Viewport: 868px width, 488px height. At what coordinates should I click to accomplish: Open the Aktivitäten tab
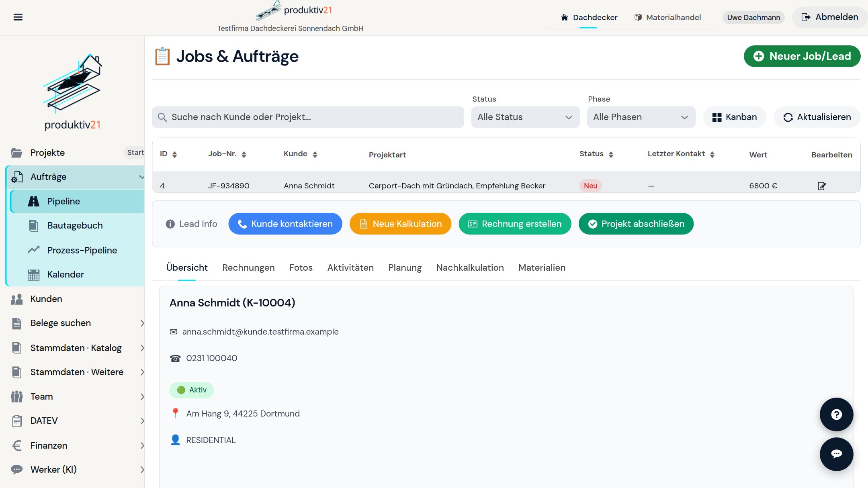coord(350,268)
